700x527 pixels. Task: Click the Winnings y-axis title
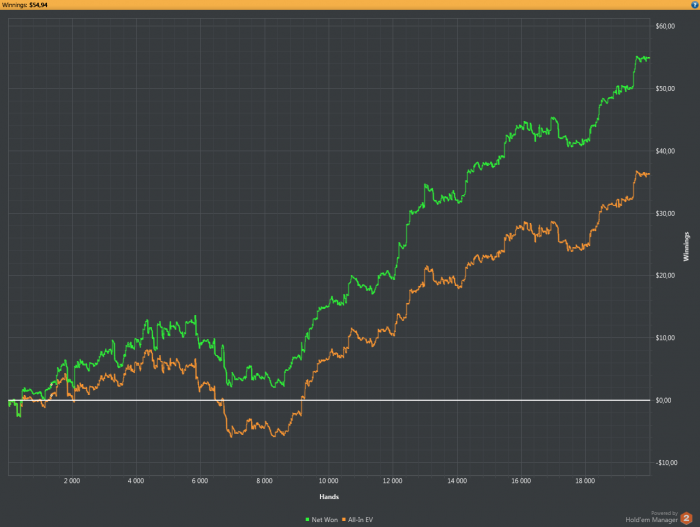tap(686, 247)
